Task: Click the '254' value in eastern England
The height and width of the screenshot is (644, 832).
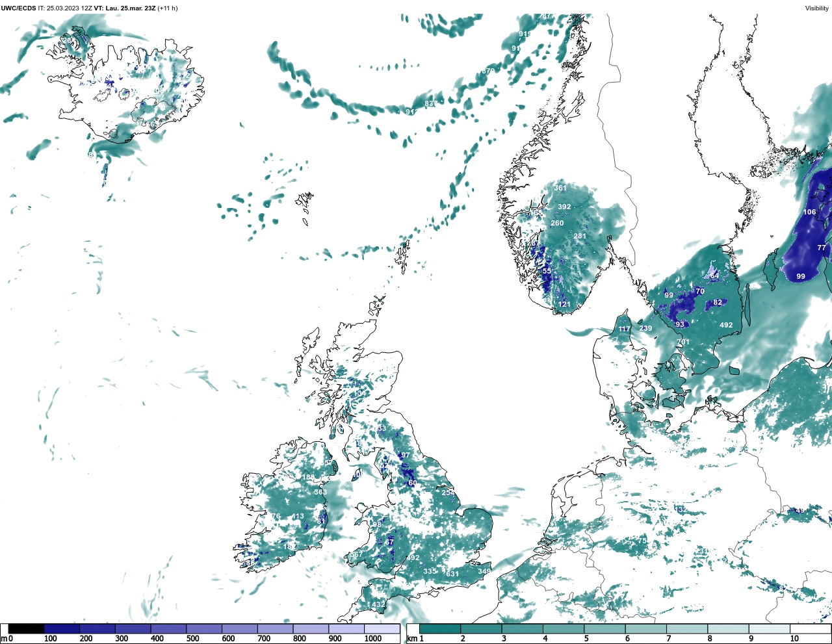Action: [x=448, y=493]
